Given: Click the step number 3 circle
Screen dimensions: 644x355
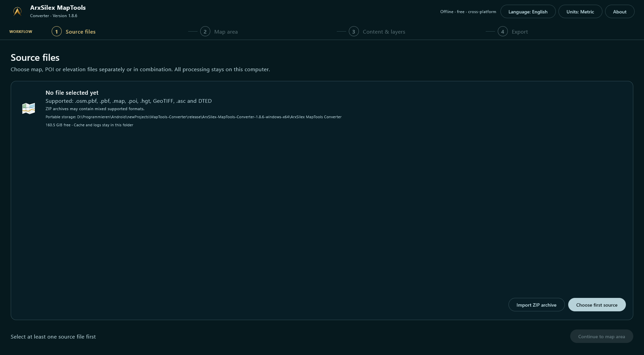Looking at the screenshot, I should [354, 32].
